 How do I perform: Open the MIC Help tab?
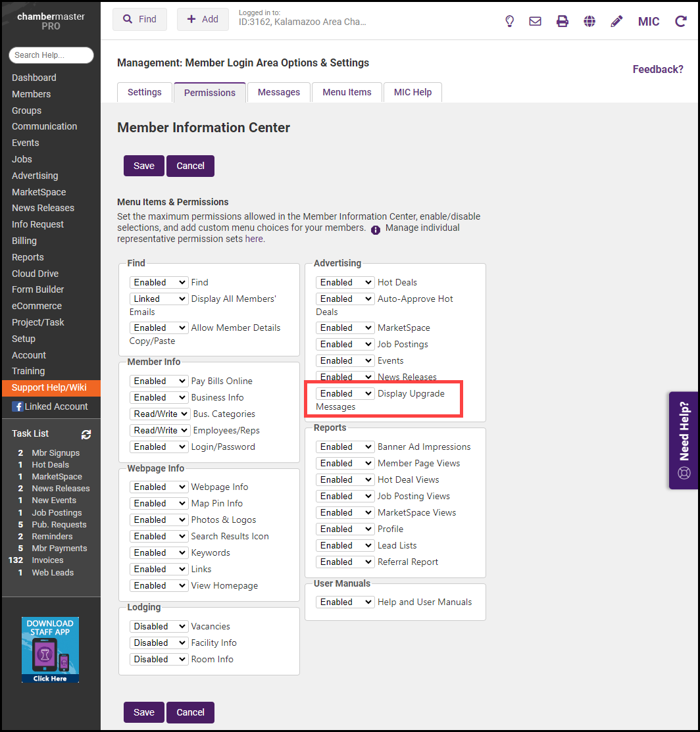(x=413, y=92)
